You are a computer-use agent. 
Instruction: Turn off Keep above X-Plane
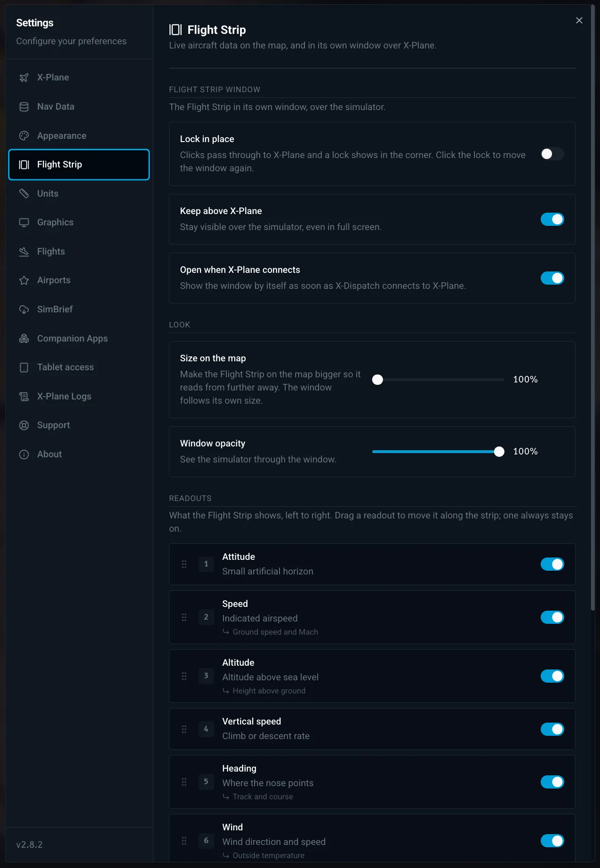(552, 219)
